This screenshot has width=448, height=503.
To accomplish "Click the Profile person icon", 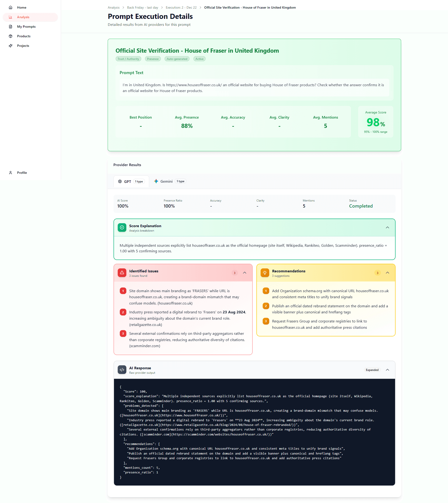I will tap(10, 173).
